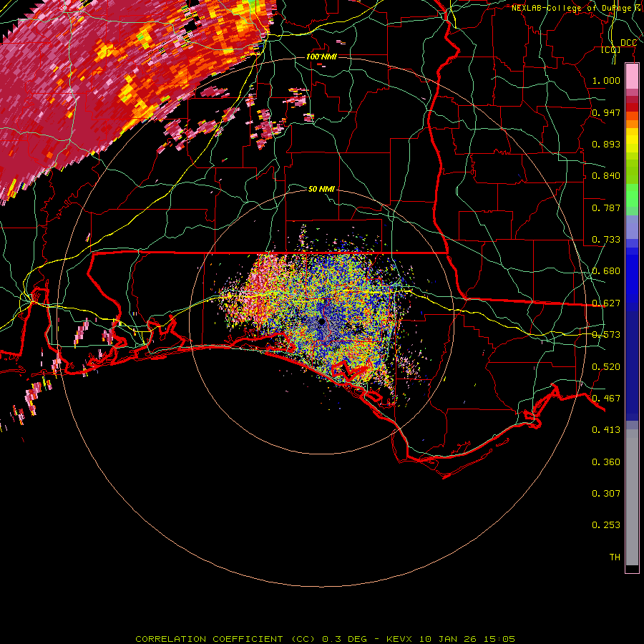This screenshot has width=644, height=644.
Task: Select the 0.627 scale value
Action: pos(606,303)
